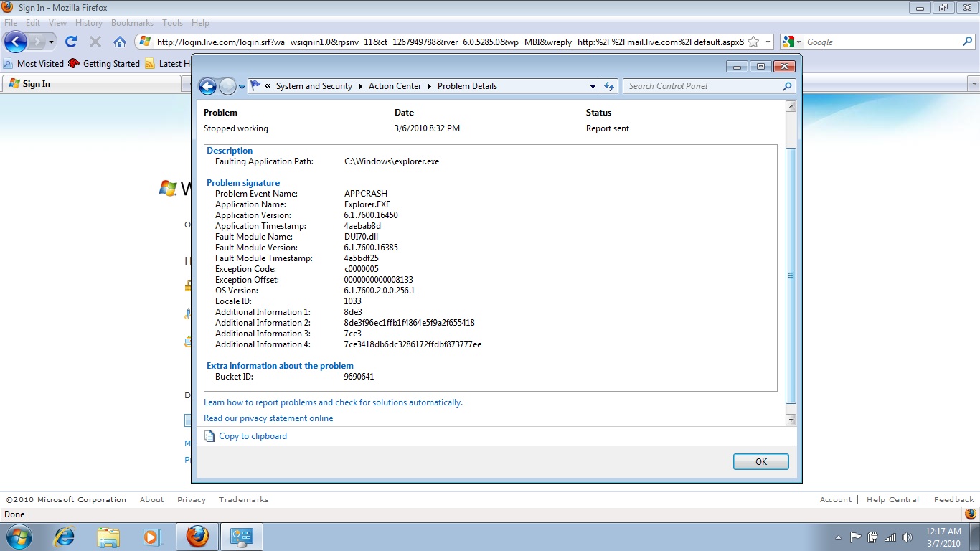Open the Feedback footer link

click(x=954, y=499)
